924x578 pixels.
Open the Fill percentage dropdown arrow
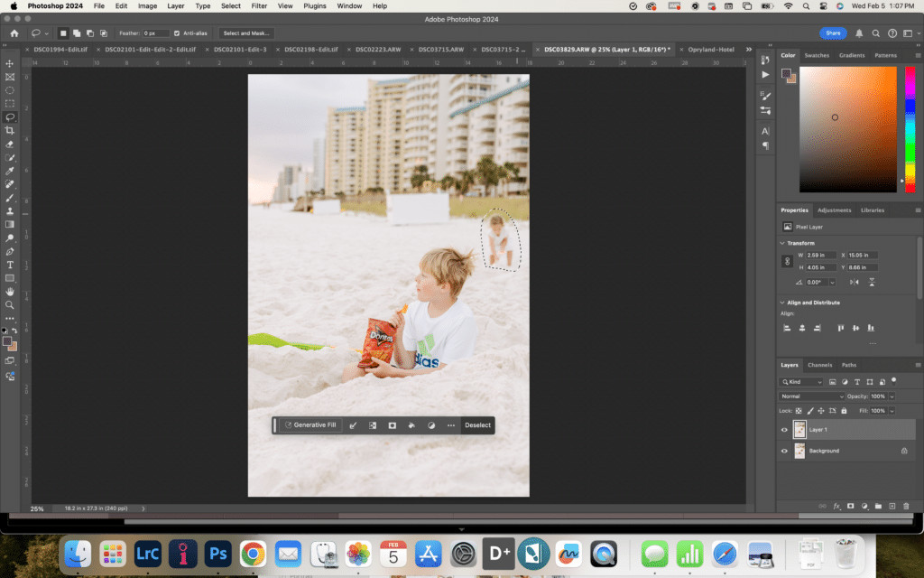click(x=892, y=411)
